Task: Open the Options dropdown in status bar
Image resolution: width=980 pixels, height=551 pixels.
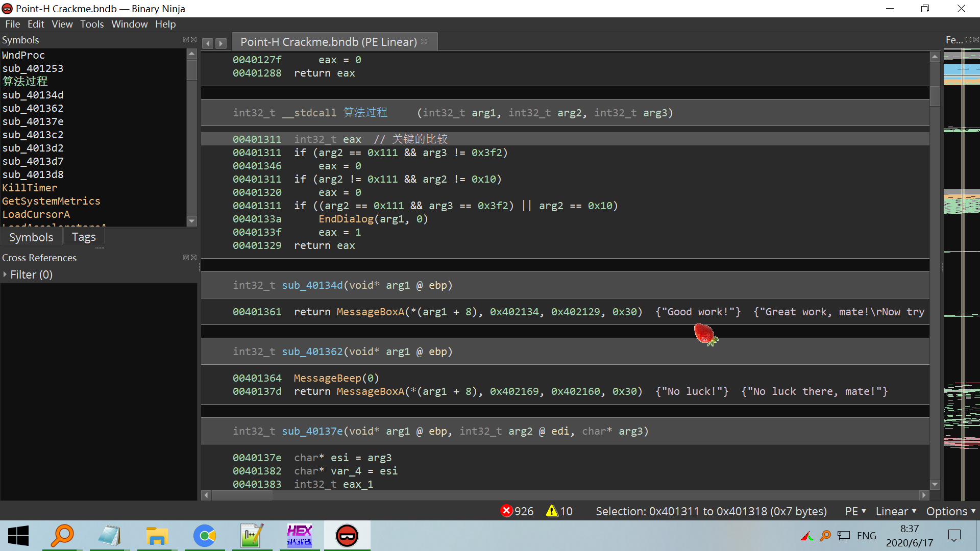Action: point(950,511)
